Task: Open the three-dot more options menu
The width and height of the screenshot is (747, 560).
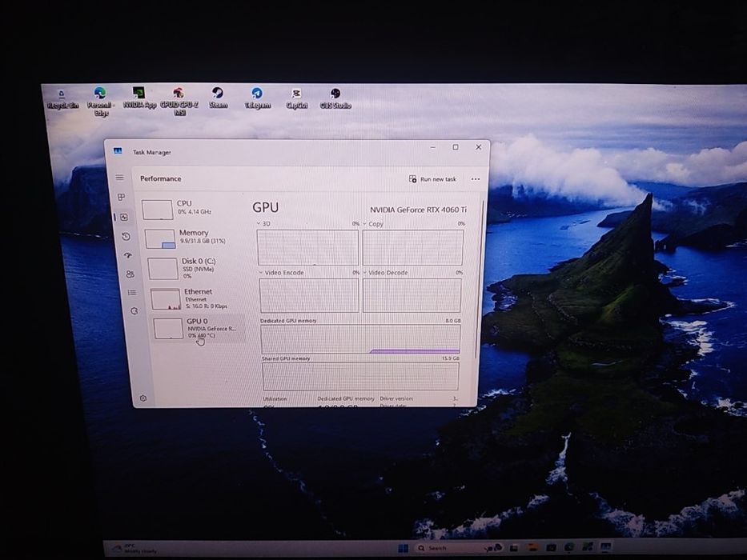Action: (x=476, y=179)
